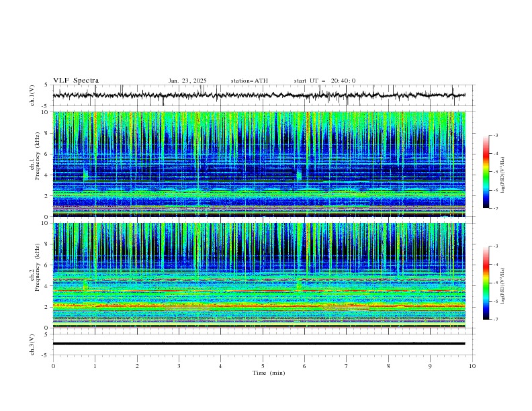Click the ch.2 color scale bar

[x=486, y=283]
